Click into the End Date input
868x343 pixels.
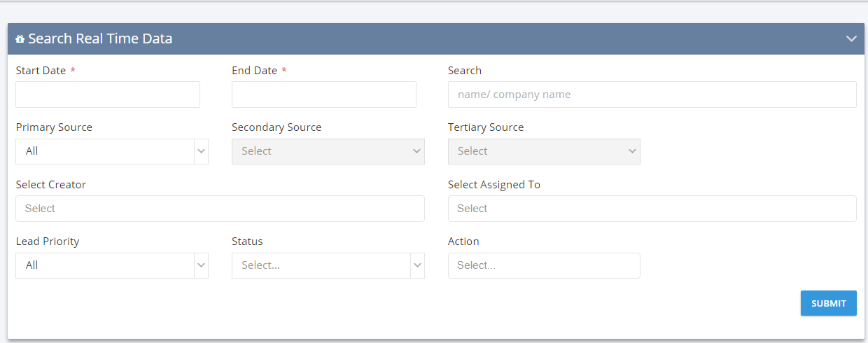(x=324, y=94)
